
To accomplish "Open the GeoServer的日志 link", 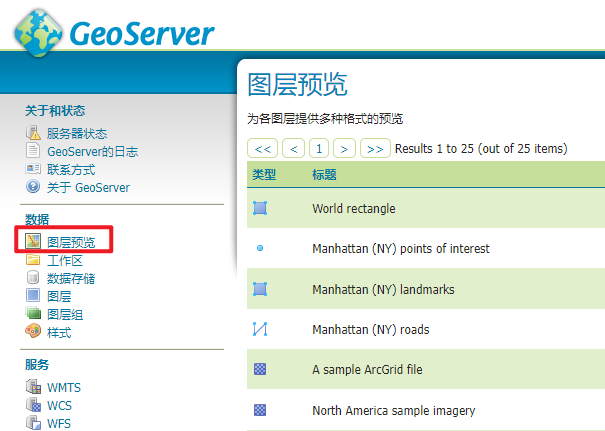I will tap(92, 152).
